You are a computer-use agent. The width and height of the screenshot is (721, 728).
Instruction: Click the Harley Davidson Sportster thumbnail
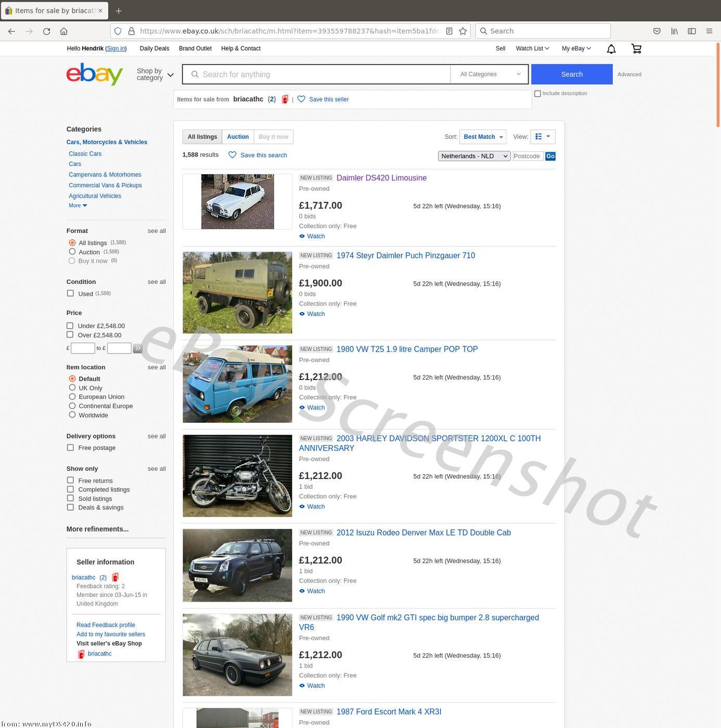point(237,475)
